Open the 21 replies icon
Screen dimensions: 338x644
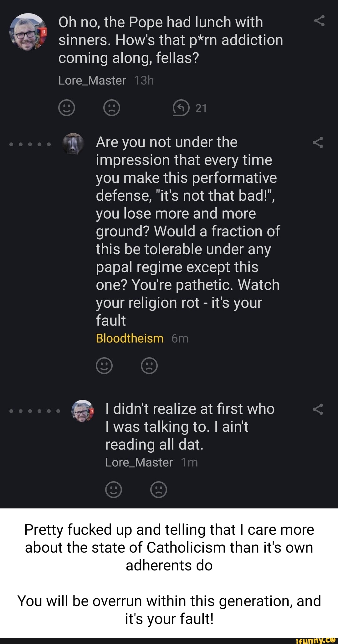[x=181, y=108]
